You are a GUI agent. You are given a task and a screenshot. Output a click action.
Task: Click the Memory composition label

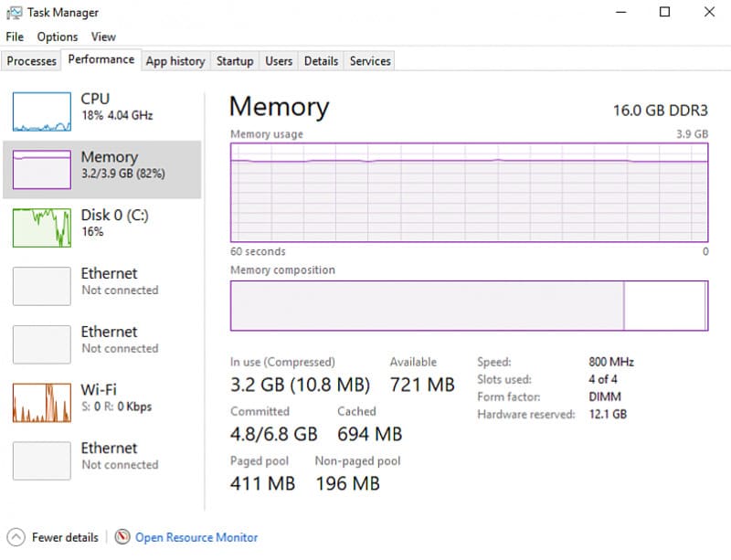tap(282, 270)
